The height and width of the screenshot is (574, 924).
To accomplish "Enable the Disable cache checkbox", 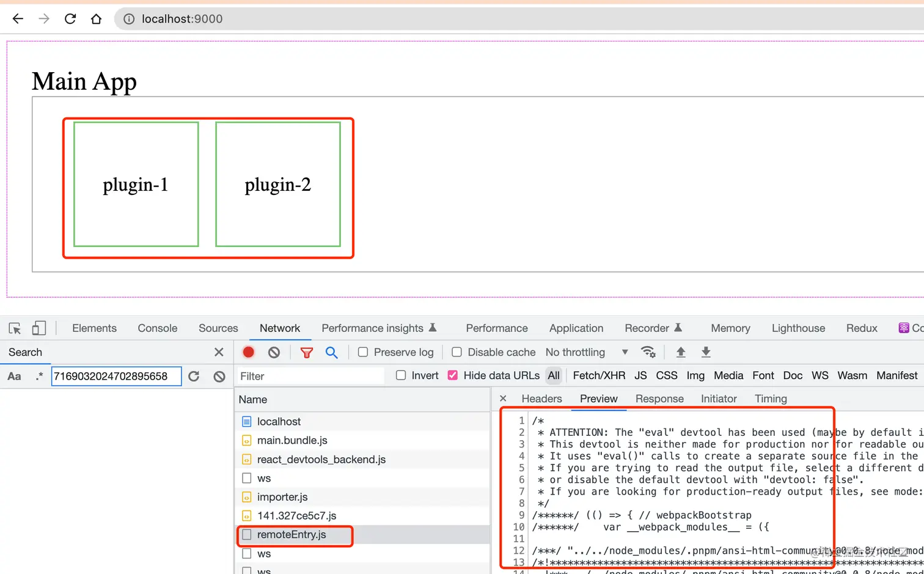I will point(457,352).
